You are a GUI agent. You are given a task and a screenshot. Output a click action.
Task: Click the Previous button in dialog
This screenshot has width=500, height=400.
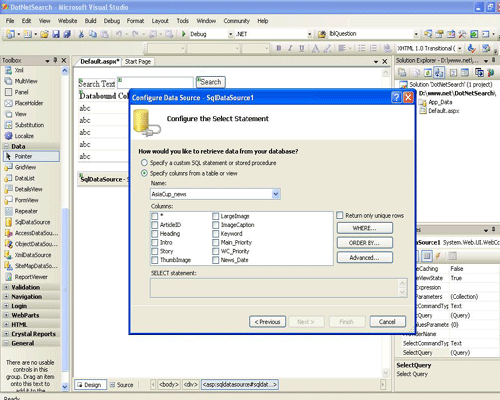pyautogui.click(x=267, y=322)
